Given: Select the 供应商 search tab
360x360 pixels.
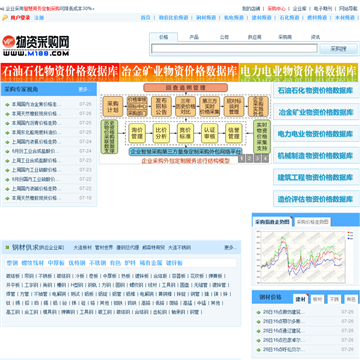Looking at the screenshot, I should (x=255, y=37).
